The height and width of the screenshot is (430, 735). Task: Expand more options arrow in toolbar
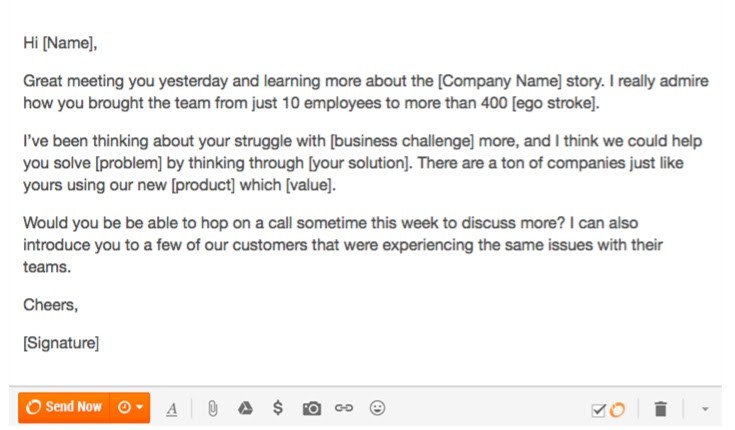pos(705,408)
